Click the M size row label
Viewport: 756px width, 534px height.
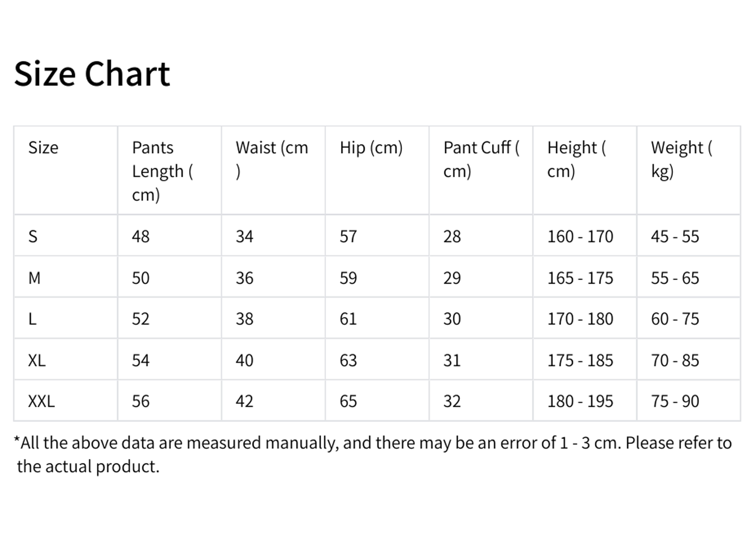(34, 278)
